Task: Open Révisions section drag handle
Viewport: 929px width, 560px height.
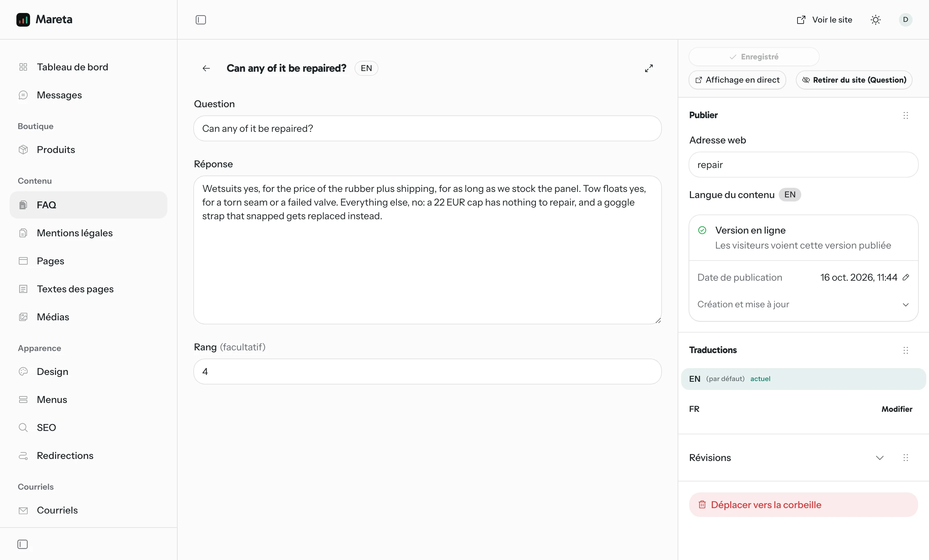Action: [x=906, y=458]
